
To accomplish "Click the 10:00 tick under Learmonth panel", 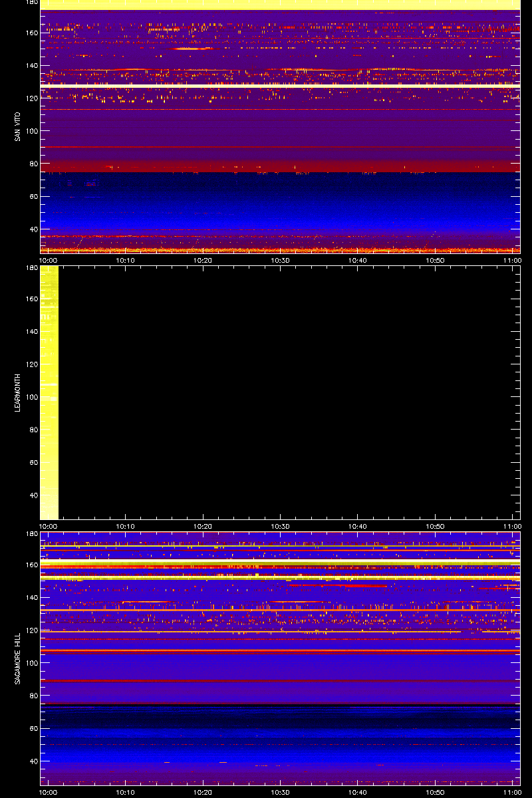I will (49, 526).
